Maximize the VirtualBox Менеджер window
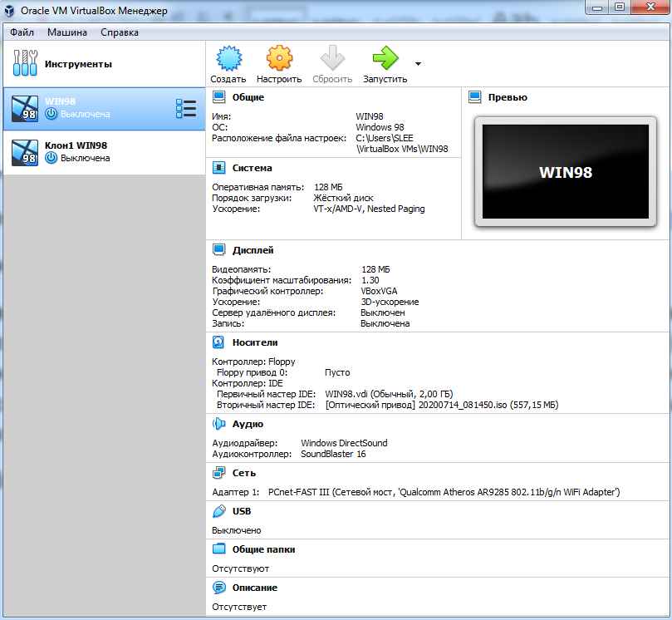Viewport: 672px width, 620px height. tap(620, 7)
